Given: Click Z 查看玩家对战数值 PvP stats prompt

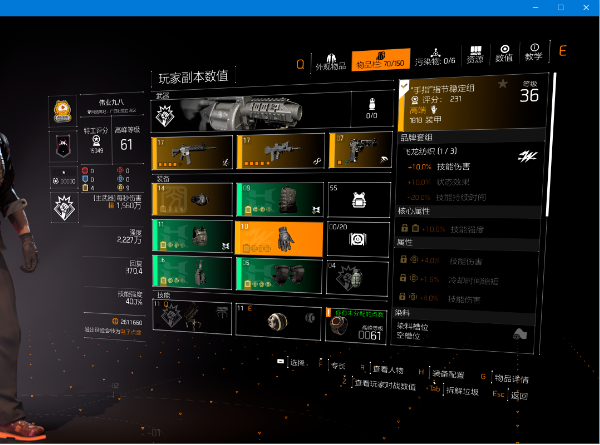Looking at the screenshot, I should [379, 384].
